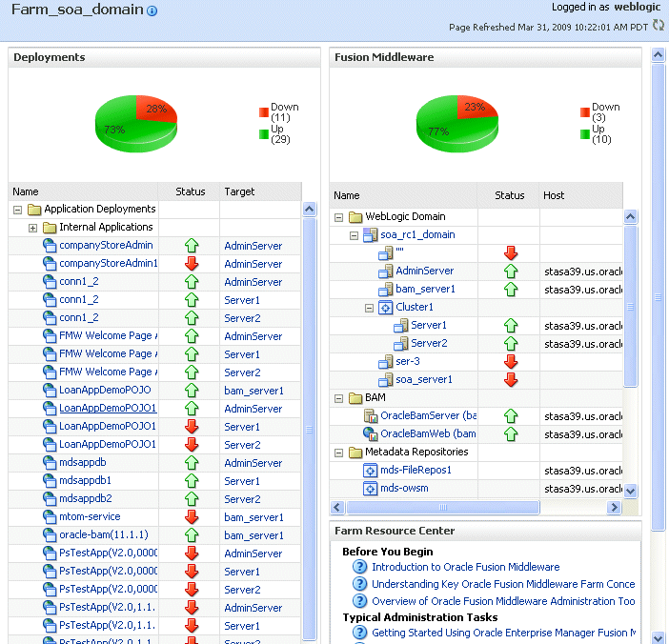Click the mtom-service application icon
This screenshot has width=669, height=644.
[x=50, y=517]
